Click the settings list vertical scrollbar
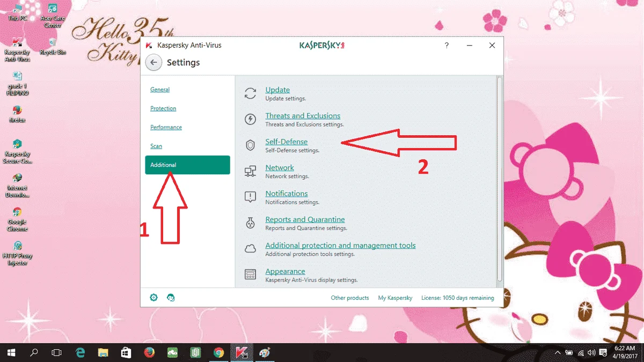The height and width of the screenshot is (362, 644). 500,178
